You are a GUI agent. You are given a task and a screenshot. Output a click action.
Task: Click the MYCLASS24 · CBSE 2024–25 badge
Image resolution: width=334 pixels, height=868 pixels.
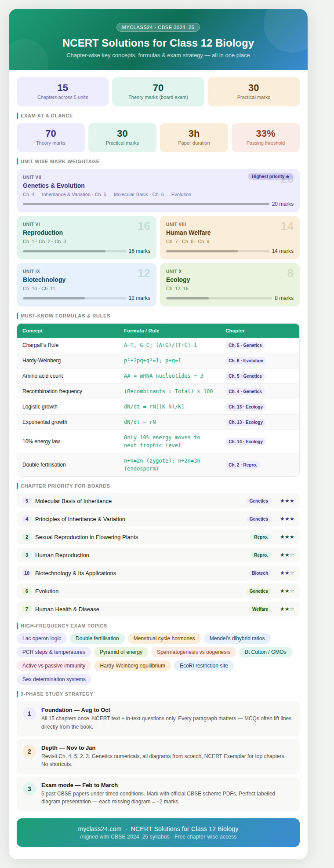[x=158, y=27]
